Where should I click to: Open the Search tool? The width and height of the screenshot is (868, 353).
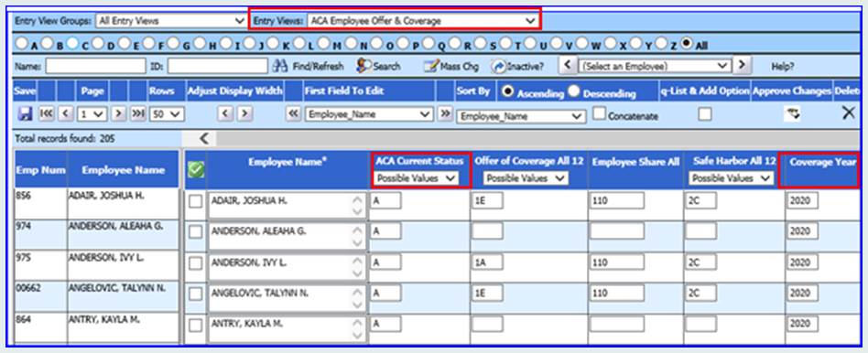coord(379,66)
